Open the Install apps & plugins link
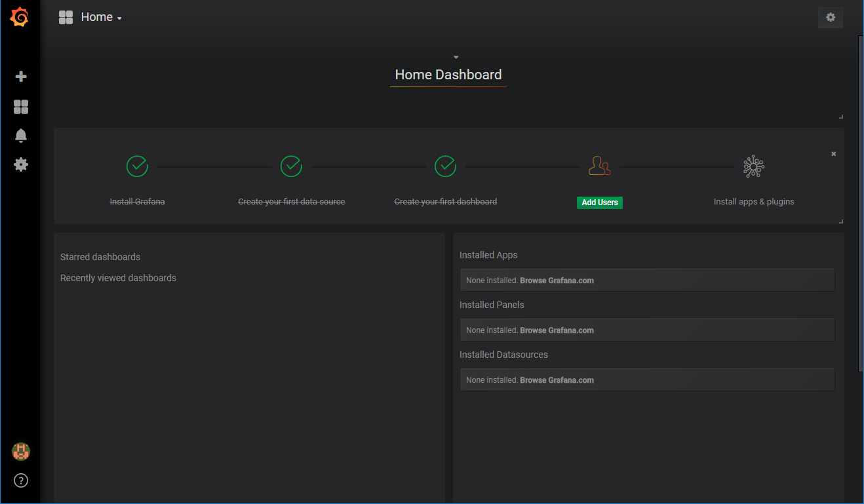The image size is (864, 504). (754, 202)
